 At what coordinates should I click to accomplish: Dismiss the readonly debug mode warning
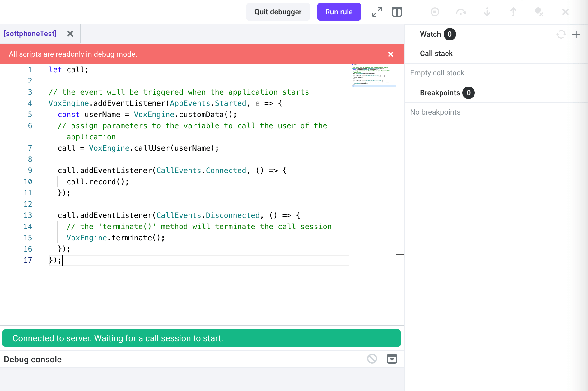pos(391,54)
